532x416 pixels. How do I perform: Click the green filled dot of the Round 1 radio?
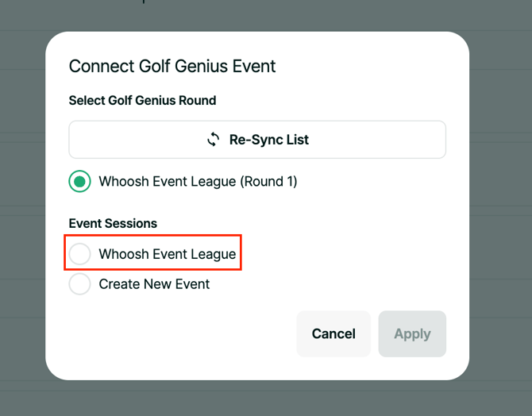tap(79, 182)
